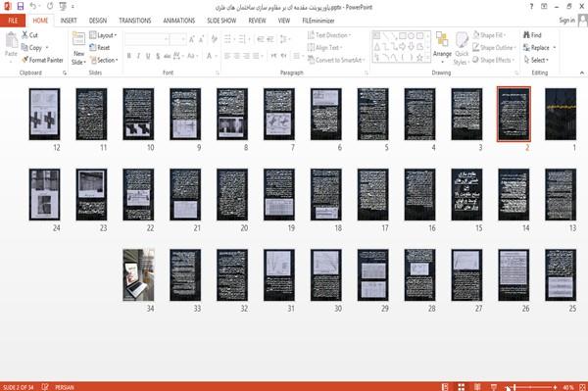Click the zoom in plus button
Image resolution: width=588 pixels, height=391 pixels.
point(555,387)
